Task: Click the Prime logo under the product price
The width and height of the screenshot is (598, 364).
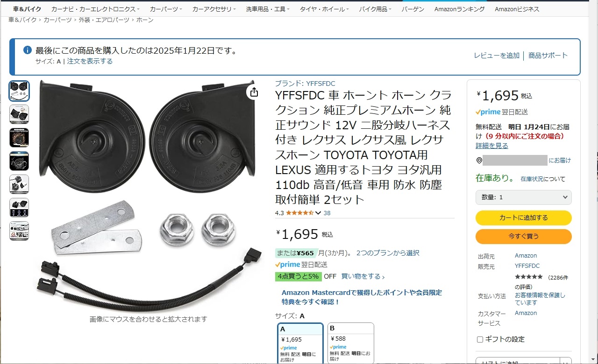Action: tap(287, 265)
